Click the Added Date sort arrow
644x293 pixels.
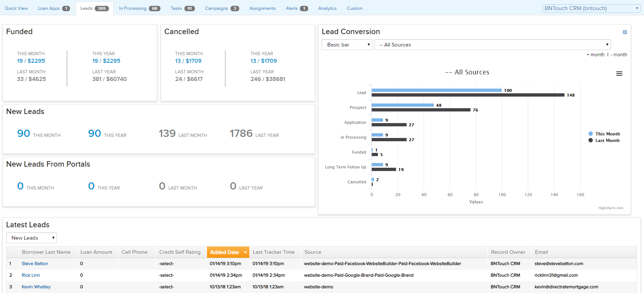pos(245,252)
